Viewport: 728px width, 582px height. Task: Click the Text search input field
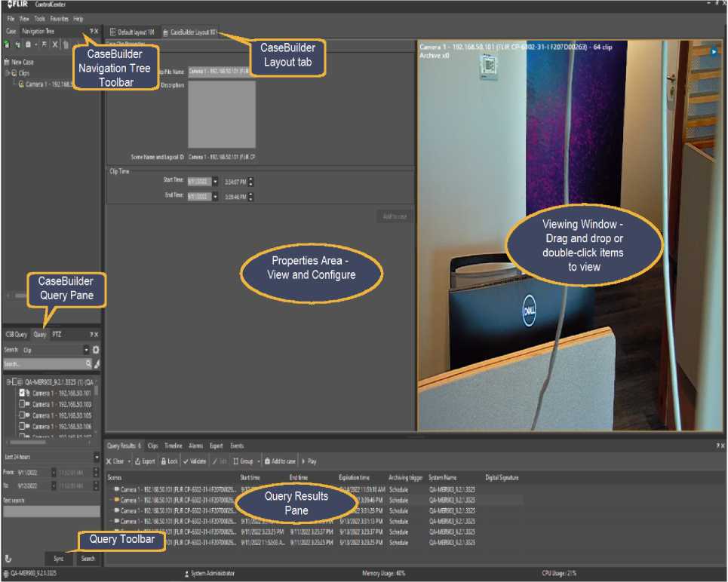pos(51,511)
